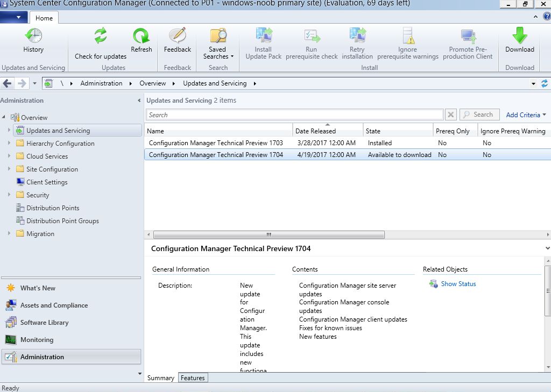Click the details pane vertical scrollbar
551x392 pixels.
(548, 290)
